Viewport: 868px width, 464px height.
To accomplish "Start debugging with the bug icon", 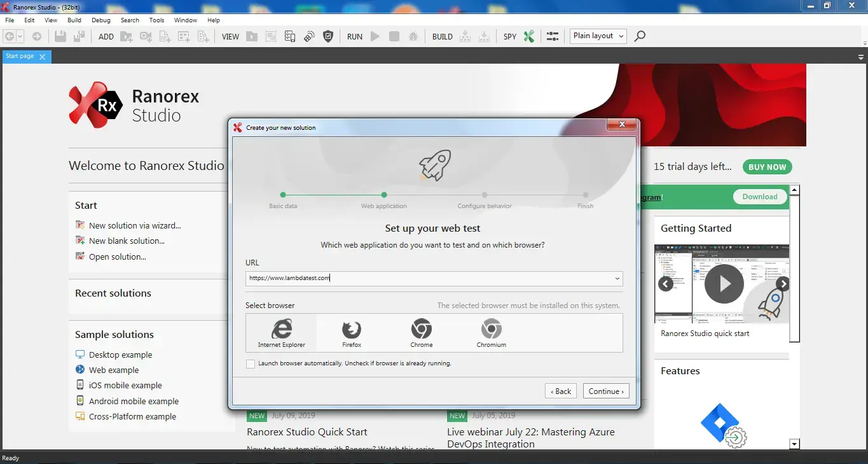I will click(413, 36).
